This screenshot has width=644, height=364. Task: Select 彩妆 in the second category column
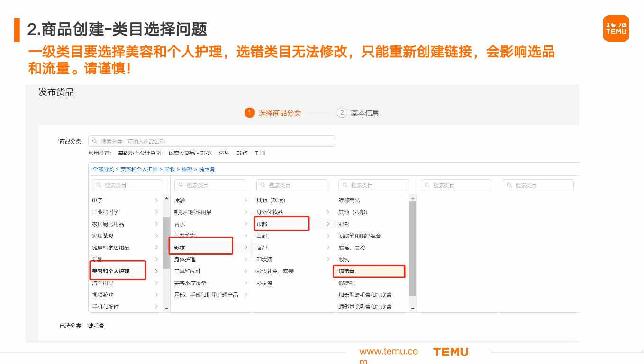(x=180, y=247)
